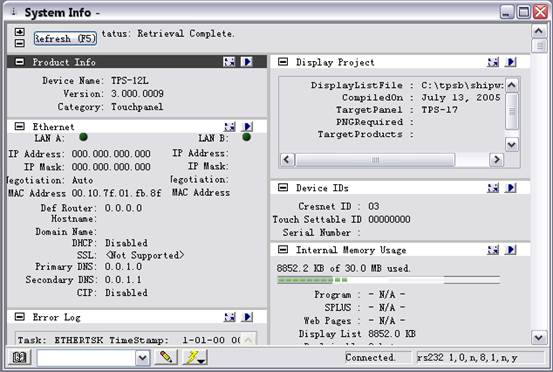Click the Error Log ETHERTSK entry
This screenshot has width=553, height=372.
(129, 340)
